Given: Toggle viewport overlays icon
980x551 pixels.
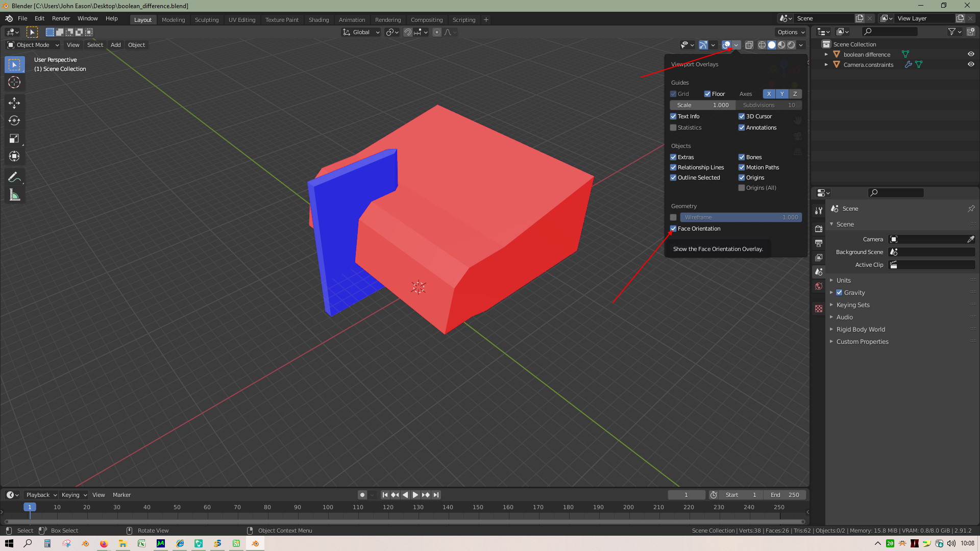Looking at the screenshot, I should pos(726,45).
